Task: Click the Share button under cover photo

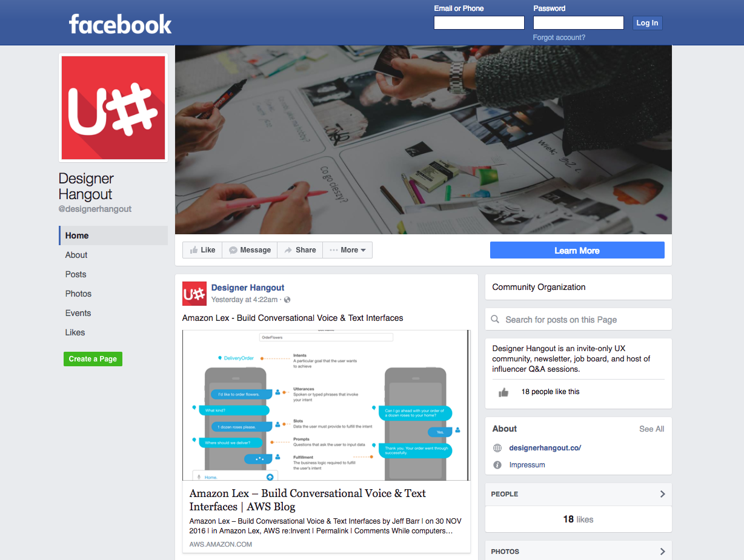Action: click(300, 250)
